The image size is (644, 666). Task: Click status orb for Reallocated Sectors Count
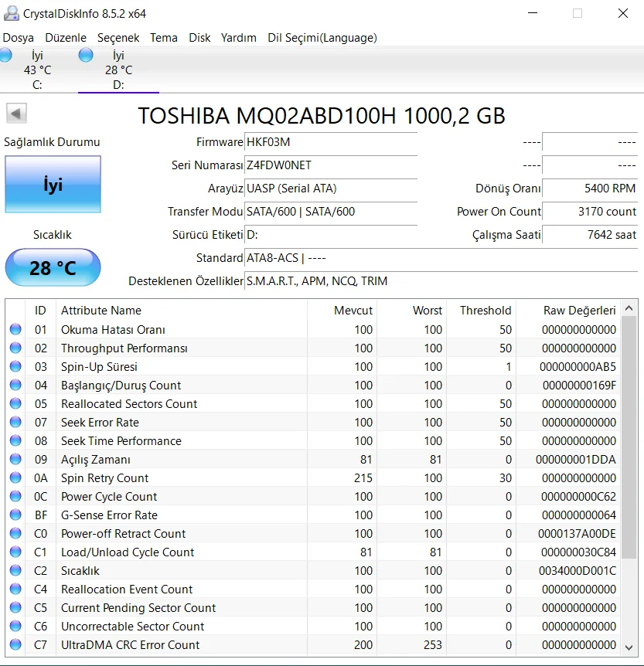click(15, 404)
